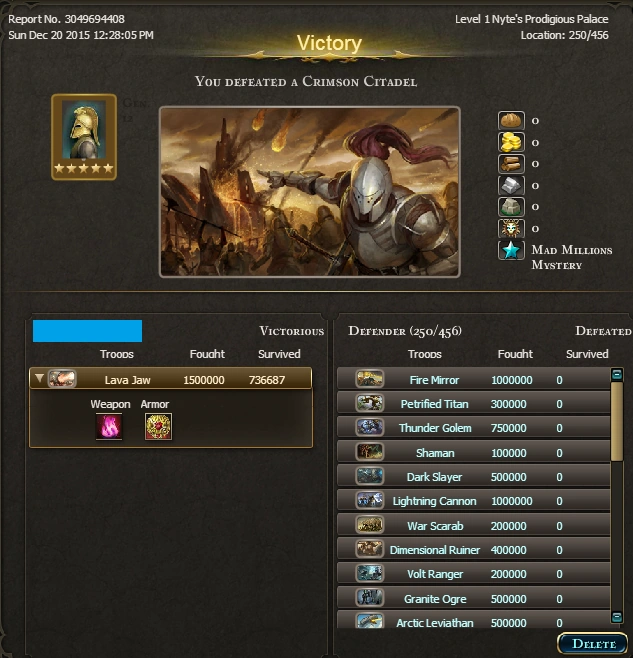Screen dimensions: 633x658
Task: Click the Mad Millions Mystery star icon
Action: (511, 251)
